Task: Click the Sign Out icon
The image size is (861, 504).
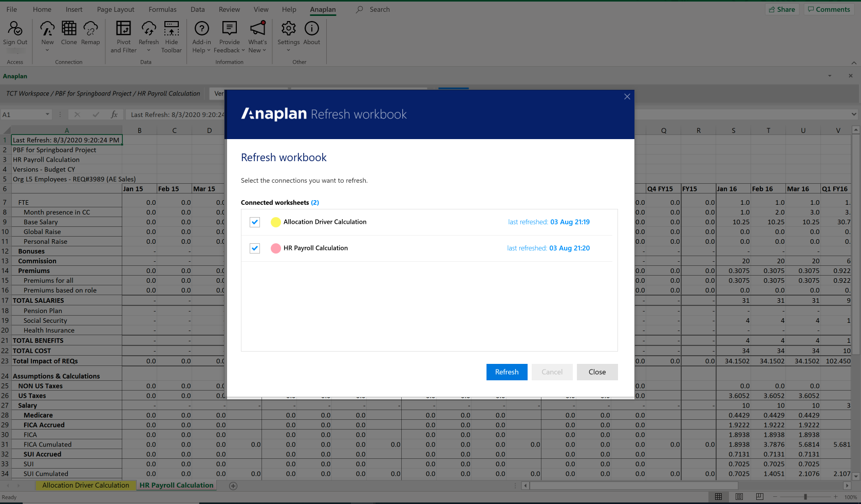Action: pyautogui.click(x=15, y=29)
